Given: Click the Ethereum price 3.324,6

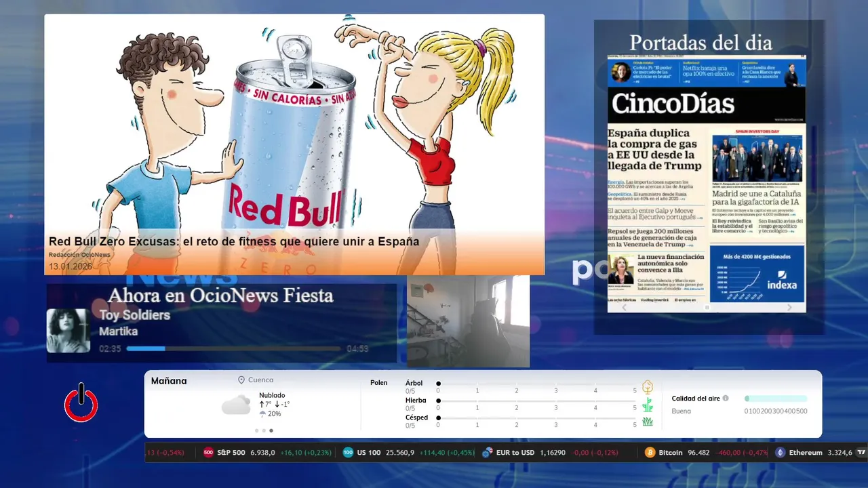Looking at the screenshot, I should point(840,453).
